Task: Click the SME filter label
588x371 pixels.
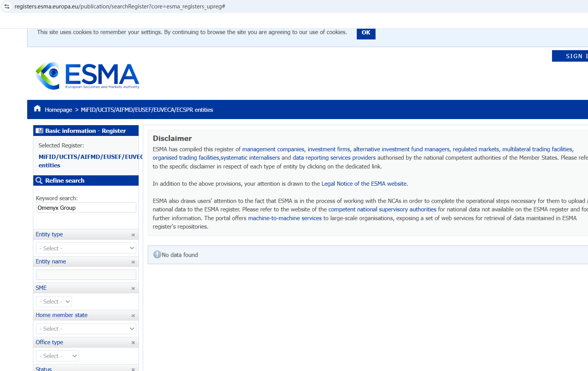Action: [41, 288]
